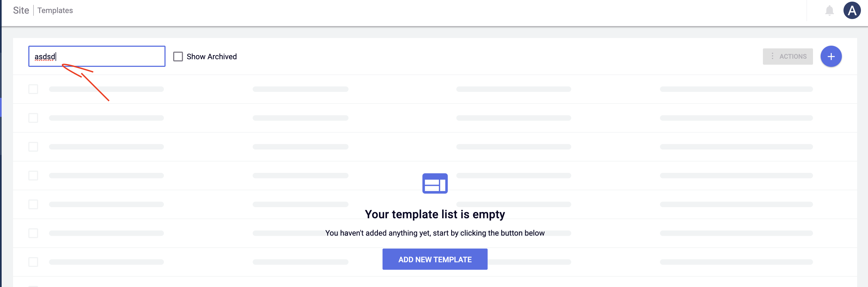Open the ACTIONS dropdown
The image size is (868, 287).
point(788,56)
